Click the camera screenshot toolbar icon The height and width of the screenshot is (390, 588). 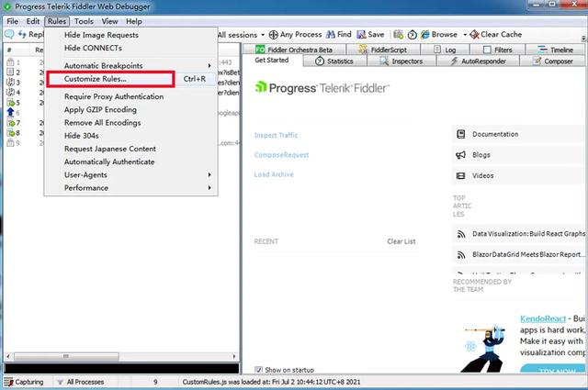398,35
